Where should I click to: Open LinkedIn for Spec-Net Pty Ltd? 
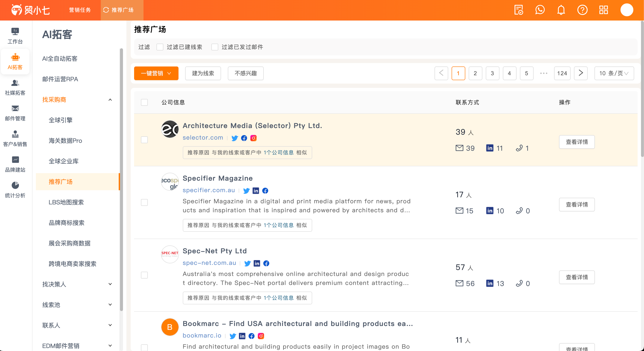tap(257, 263)
